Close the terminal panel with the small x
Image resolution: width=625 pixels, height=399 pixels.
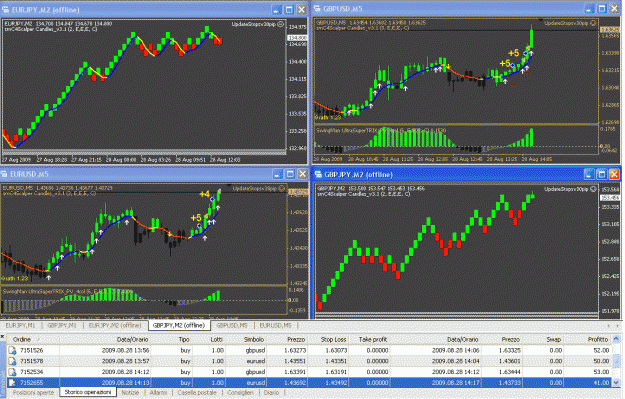[x=2, y=337]
